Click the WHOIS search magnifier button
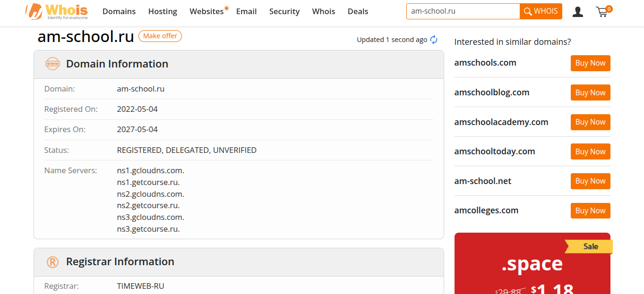 (x=541, y=11)
